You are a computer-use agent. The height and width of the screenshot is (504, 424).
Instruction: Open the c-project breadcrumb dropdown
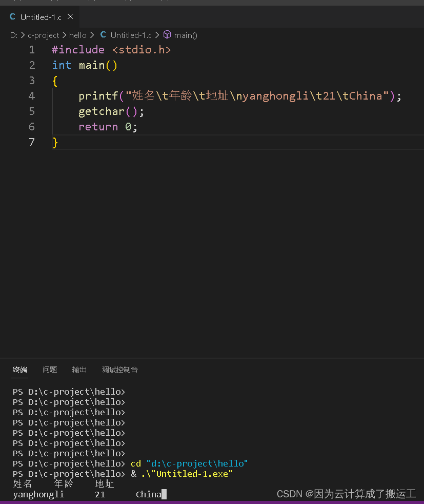coord(44,35)
